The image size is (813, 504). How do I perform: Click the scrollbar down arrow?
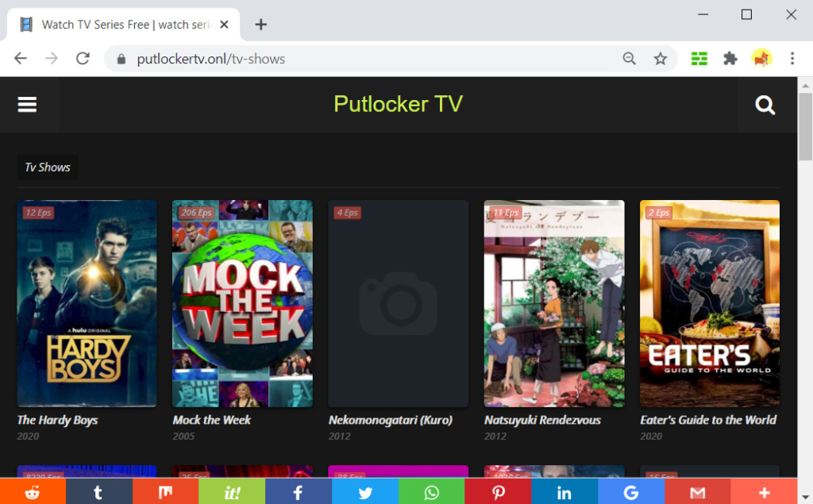pyautogui.click(x=805, y=497)
